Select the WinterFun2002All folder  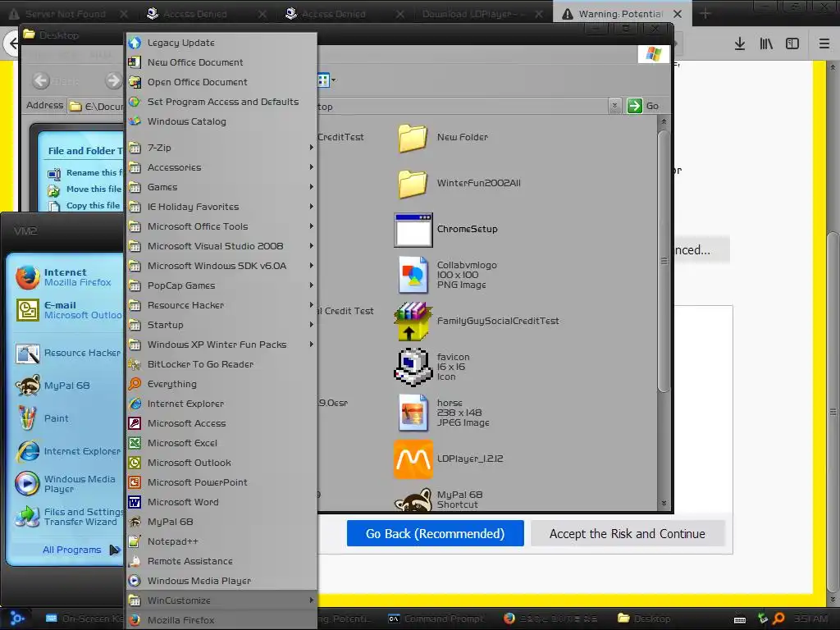click(x=459, y=183)
